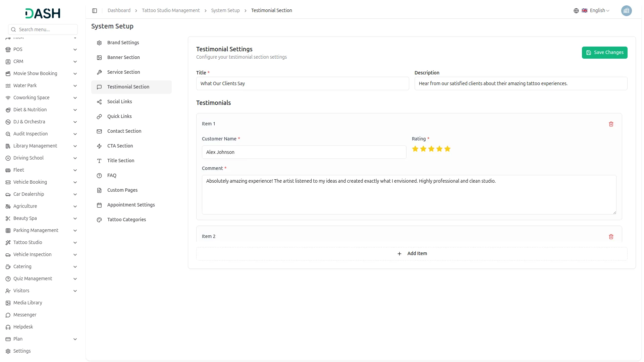Click the Save Changes button

click(x=604, y=53)
